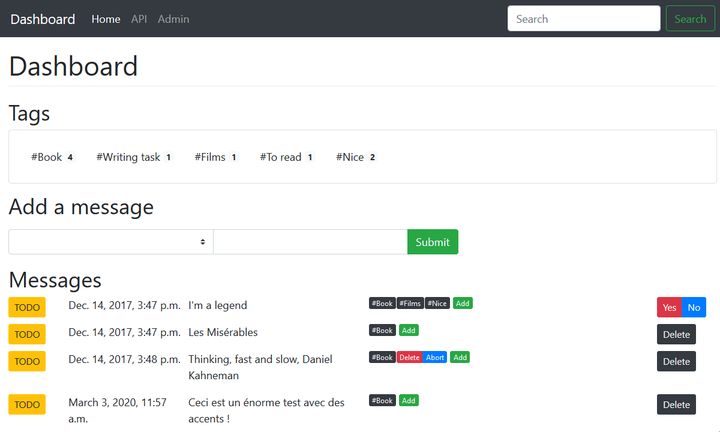
Task: Click #Book badge on Thinking, fast and slow
Action: click(382, 358)
